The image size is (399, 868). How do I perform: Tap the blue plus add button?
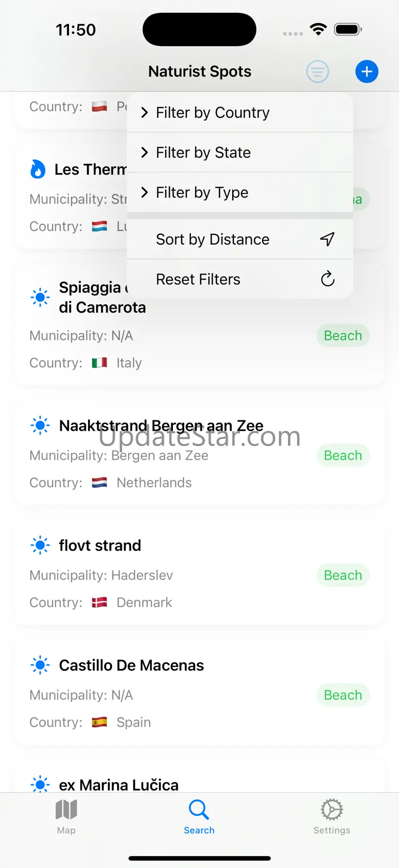point(367,72)
